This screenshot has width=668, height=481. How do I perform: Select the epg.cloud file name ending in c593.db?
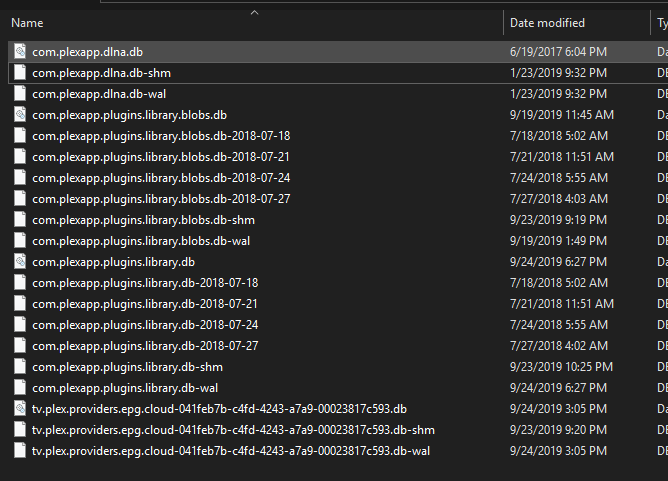click(x=219, y=409)
